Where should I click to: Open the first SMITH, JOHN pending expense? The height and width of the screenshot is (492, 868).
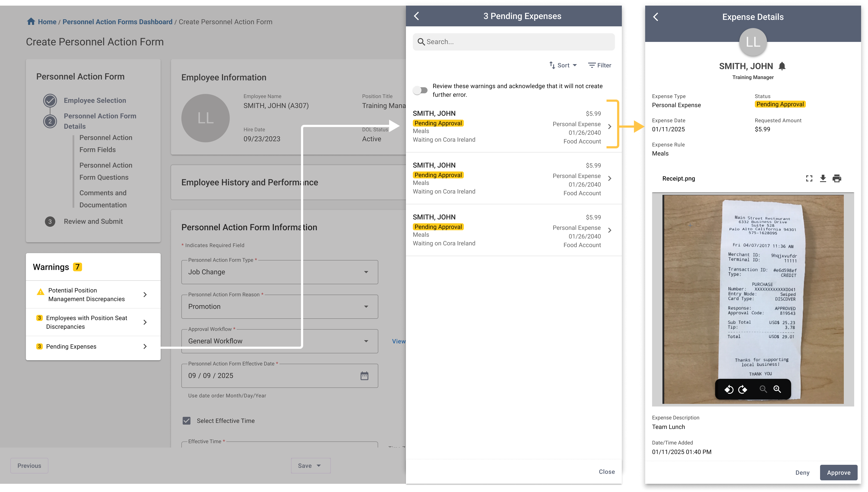[x=513, y=126]
